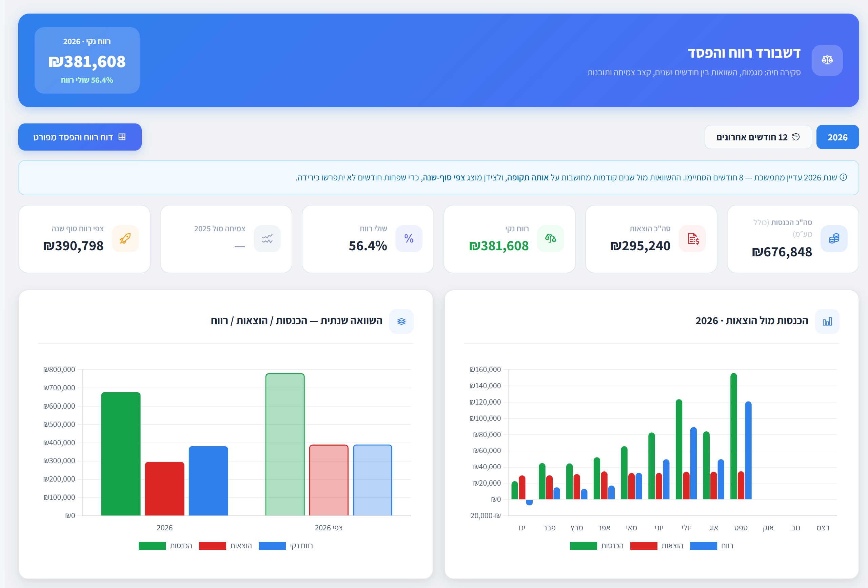Click the layers icon beside השוואה שנתית
Viewport: 868px width, 588px height.
coord(401,321)
